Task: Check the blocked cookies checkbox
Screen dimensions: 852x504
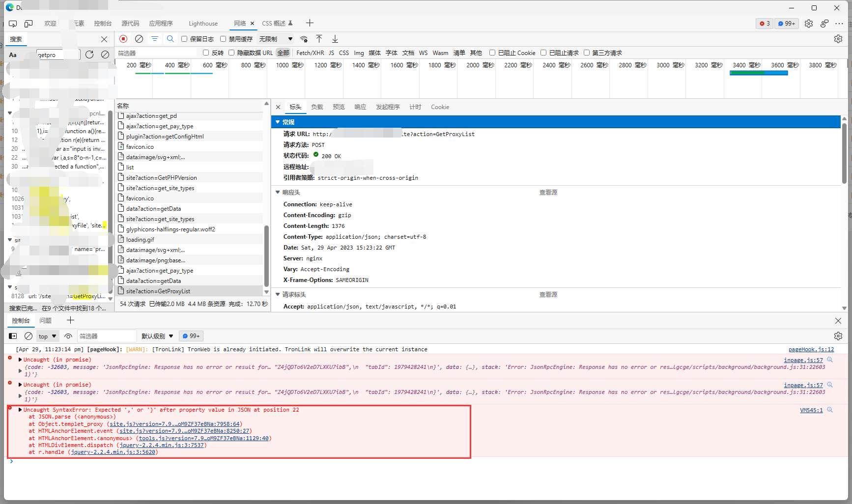Action: 492,53
